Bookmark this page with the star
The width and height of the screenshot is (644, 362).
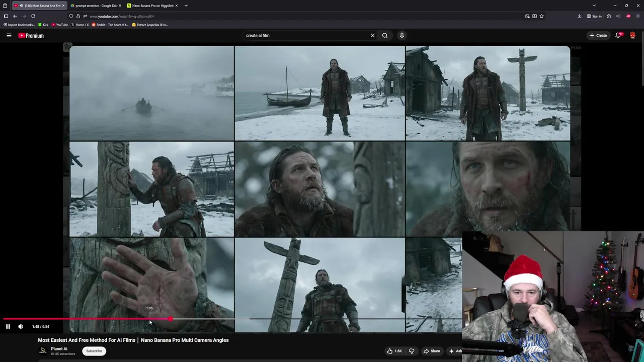(541, 16)
